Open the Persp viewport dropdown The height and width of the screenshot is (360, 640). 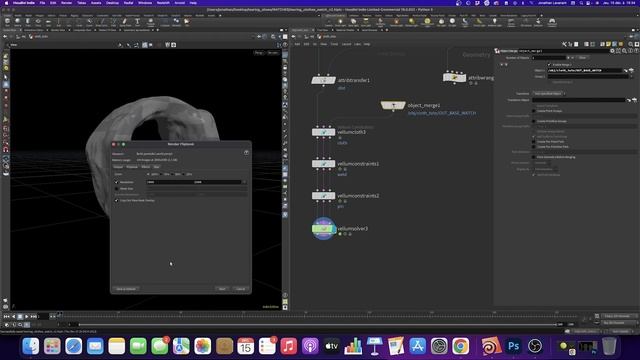259,53
